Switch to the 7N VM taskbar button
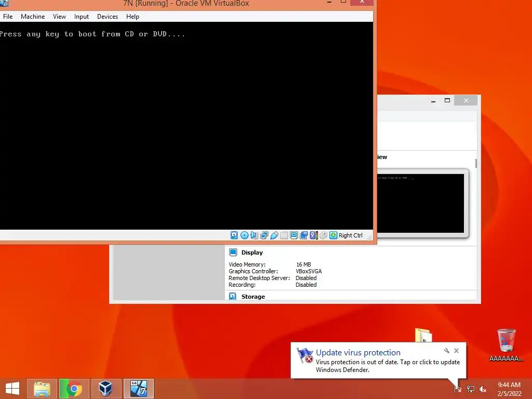The width and height of the screenshot is (532, 399). pos(139,389)
